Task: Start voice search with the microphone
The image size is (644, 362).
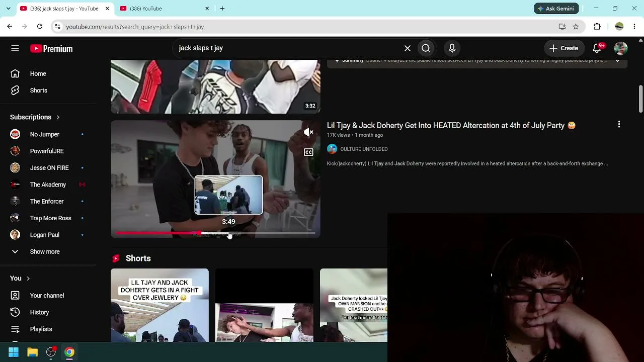Action: pos(452,48)
